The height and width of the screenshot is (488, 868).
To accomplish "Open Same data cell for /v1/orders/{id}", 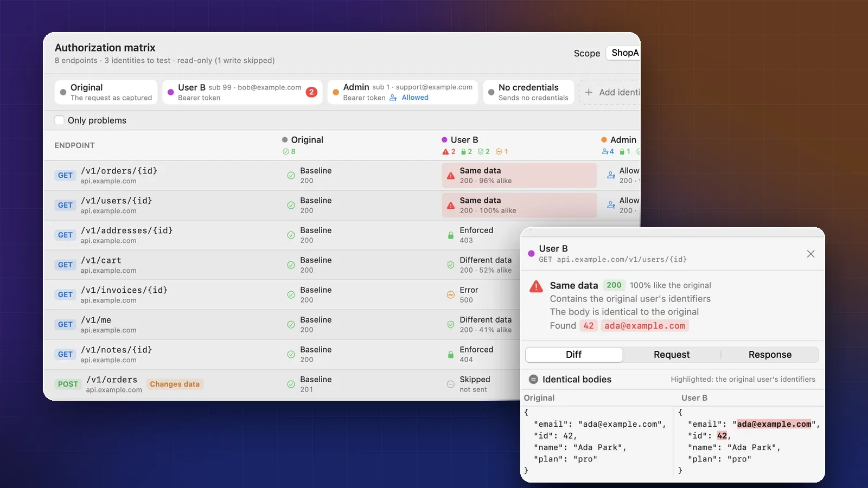I will point(519,176).
